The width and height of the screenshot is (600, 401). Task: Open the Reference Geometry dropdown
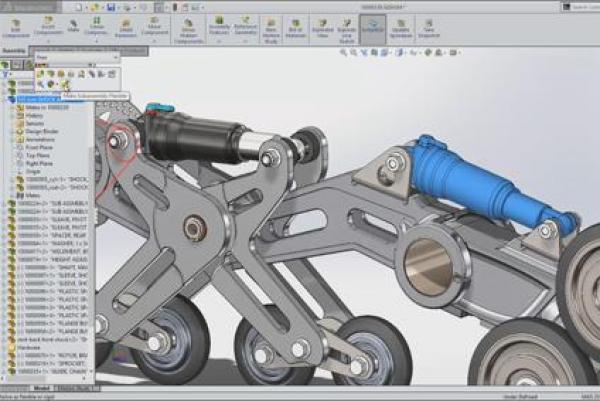(x=247, y=23)
